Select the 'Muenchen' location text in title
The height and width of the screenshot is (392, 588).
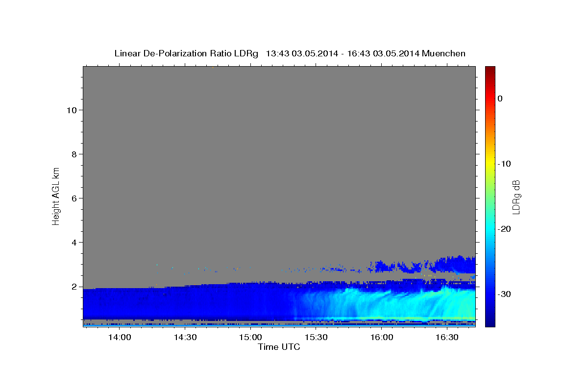tap(444, 53)
